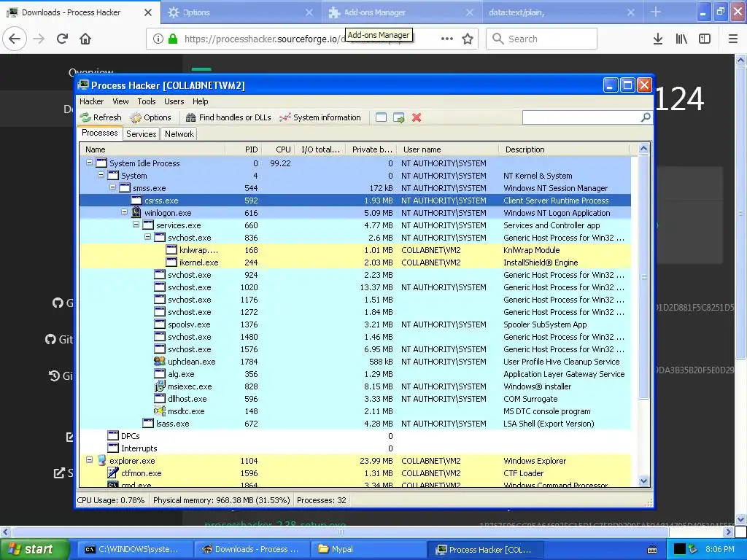This screenshot has width=747, height=560.
Task: Click the green padlock security icon
Action: tap(173, 39)
